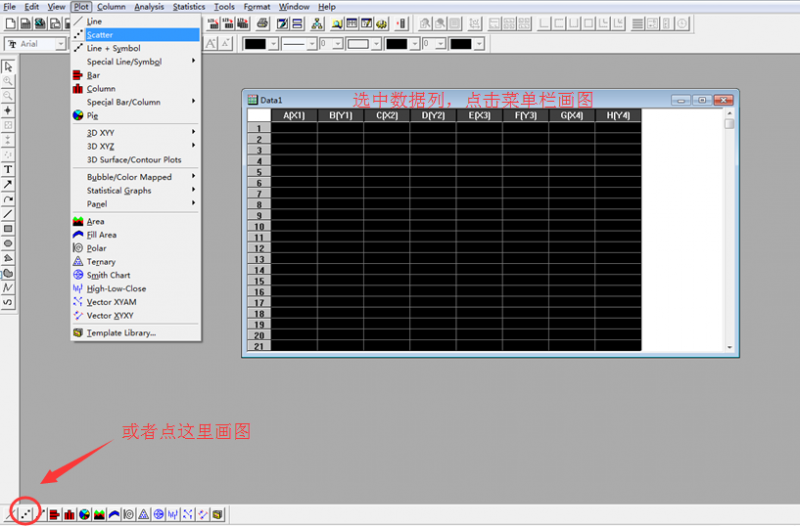The height and width of the screenshot is (526, 800).
Task: Click the D(Y2) column header in Data1
Action: 433,115
